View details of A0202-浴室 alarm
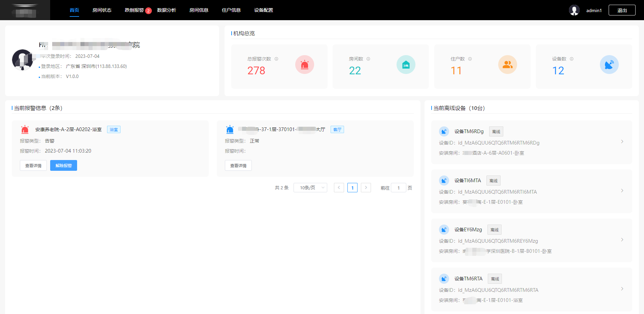The height and width of the screenshot is (314, 644). coord(33,165)
